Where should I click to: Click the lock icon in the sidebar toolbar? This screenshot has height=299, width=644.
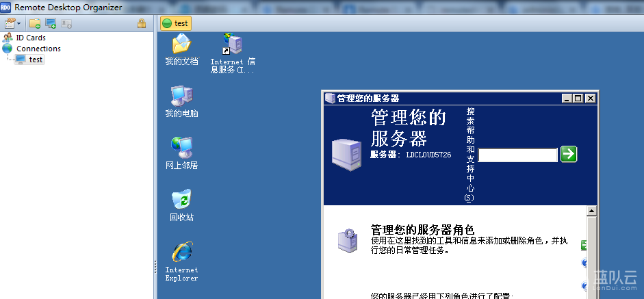pyautogui.click(x=142, y=23)
